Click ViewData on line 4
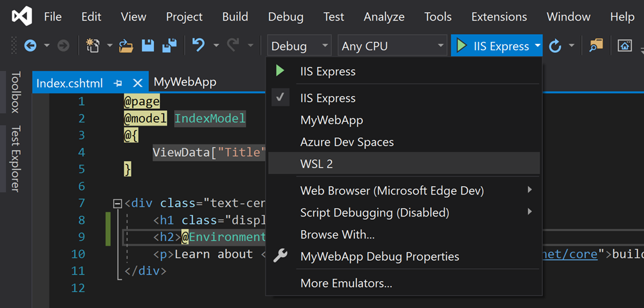Screen dimensions: 644x308 [x=181, y=152]
